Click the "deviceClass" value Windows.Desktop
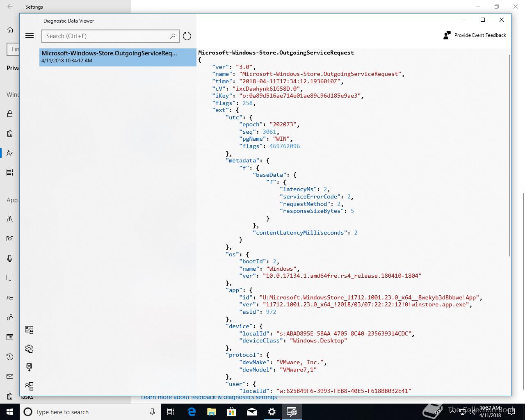Viewport: 525px width, 420px height. tap(318, 340)
